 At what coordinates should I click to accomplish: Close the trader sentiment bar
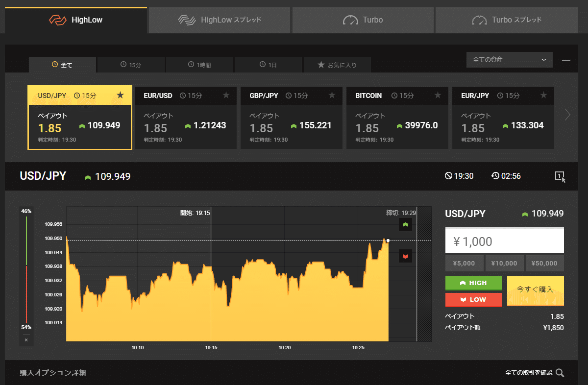tap(26, 339)
